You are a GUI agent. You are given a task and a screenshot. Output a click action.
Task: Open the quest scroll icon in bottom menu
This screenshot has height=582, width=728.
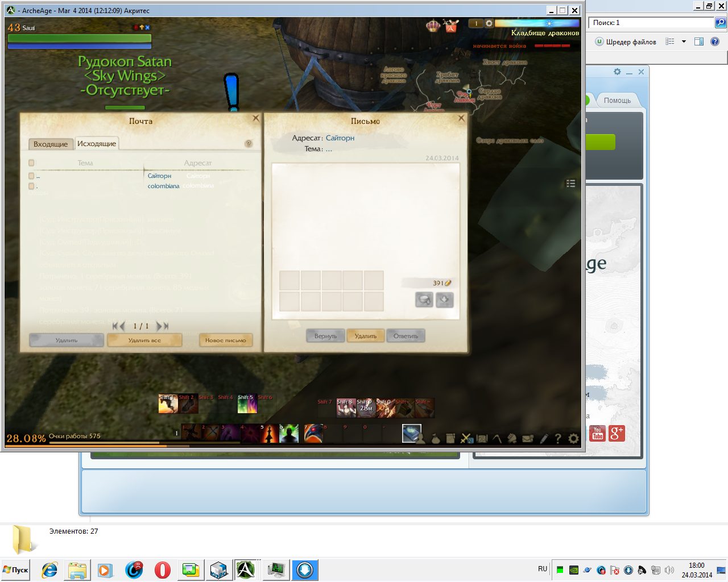point(450,439)
